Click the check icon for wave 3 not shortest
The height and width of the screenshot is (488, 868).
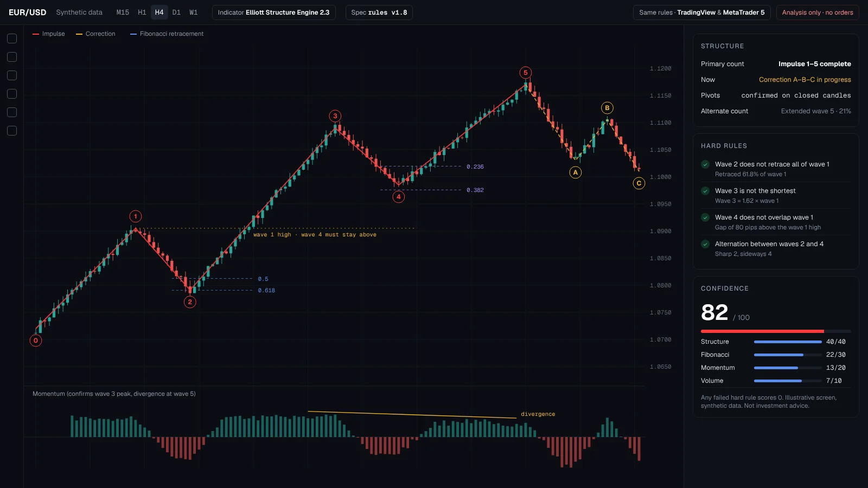(x=705, y=191)
